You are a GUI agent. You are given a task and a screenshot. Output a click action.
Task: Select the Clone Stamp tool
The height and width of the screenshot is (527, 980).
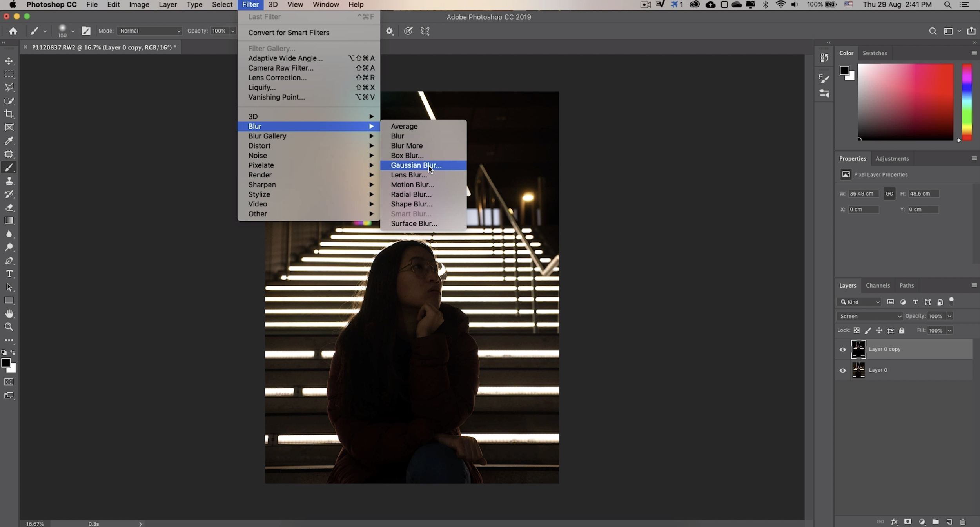click(x=9, y=181)
